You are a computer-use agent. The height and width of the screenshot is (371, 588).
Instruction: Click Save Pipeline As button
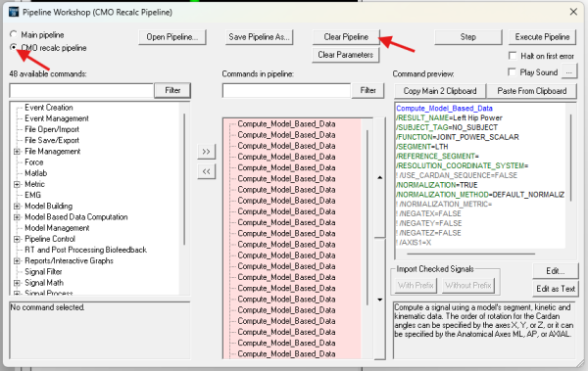(259, 37)
